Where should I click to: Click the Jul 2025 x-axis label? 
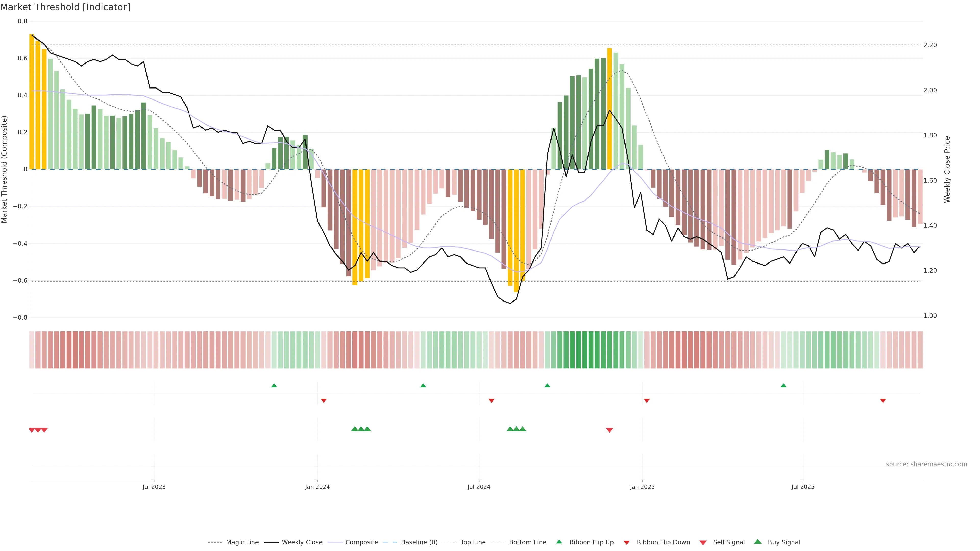point(803,487)
